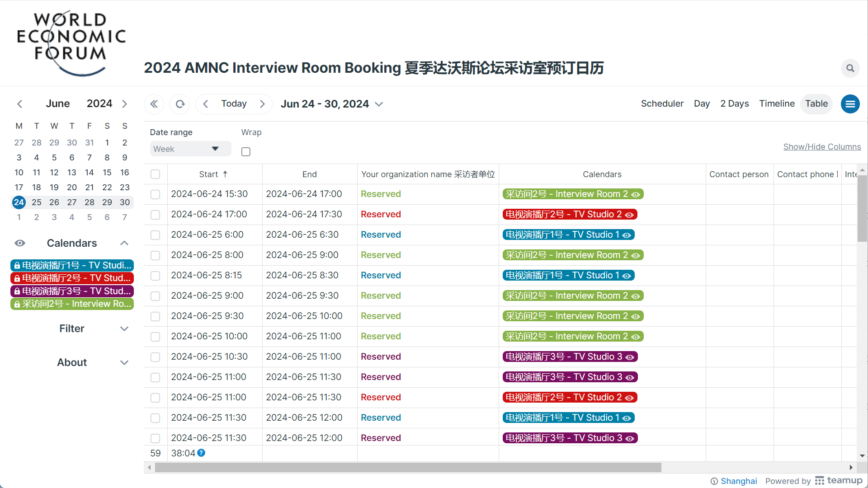868x488 pixels.
Task: Switch to Day view
Action: tap(702, 103)
